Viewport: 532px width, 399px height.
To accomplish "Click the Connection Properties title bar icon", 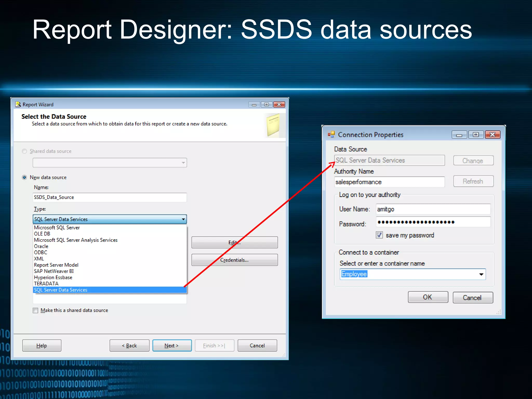I will tap(331, 135).
